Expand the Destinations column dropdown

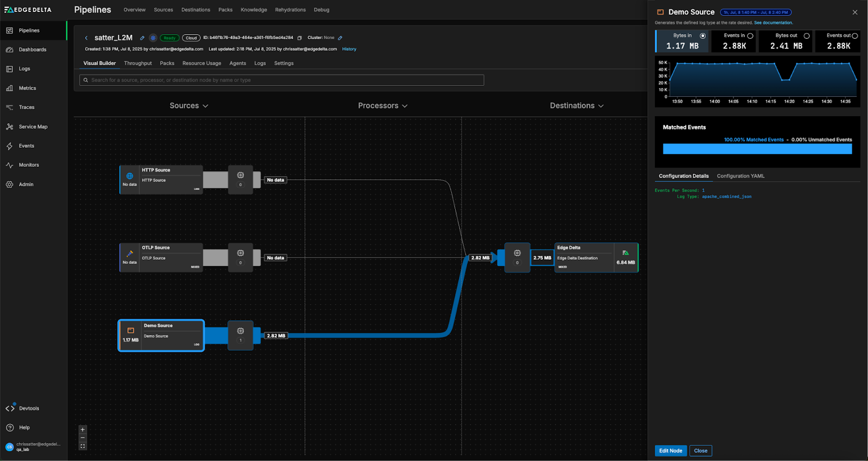point(577,106)
